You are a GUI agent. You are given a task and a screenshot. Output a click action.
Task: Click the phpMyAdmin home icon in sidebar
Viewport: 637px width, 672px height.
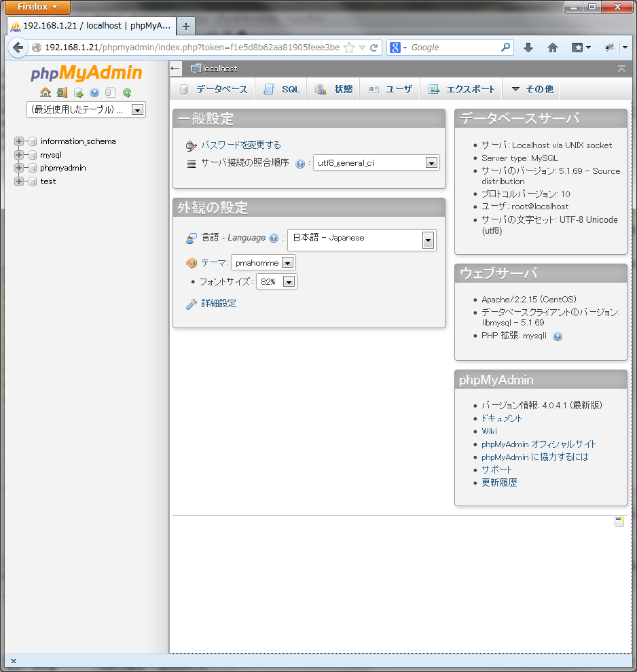click(45, 92)
